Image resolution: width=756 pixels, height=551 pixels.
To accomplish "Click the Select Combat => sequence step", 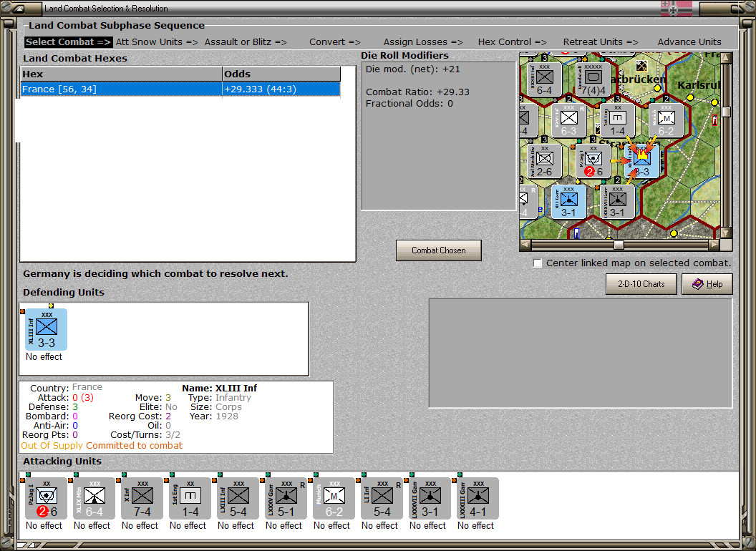I will pyautogui.click(x=69, y=42).
